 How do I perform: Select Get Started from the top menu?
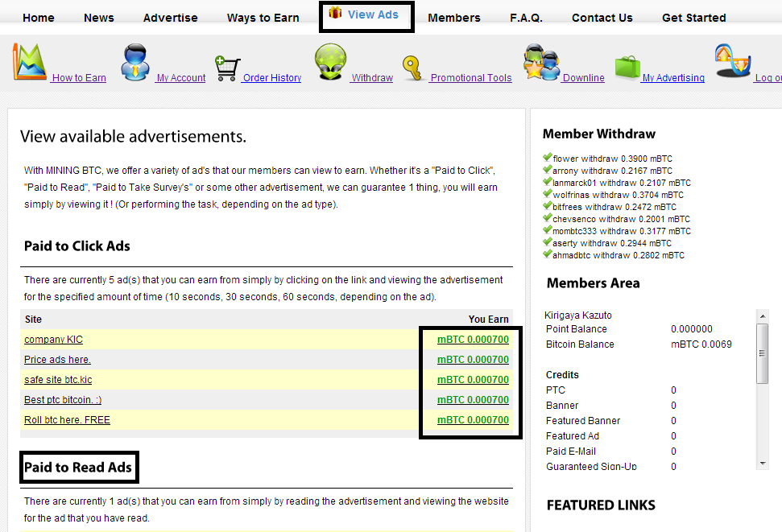[693, 17]
